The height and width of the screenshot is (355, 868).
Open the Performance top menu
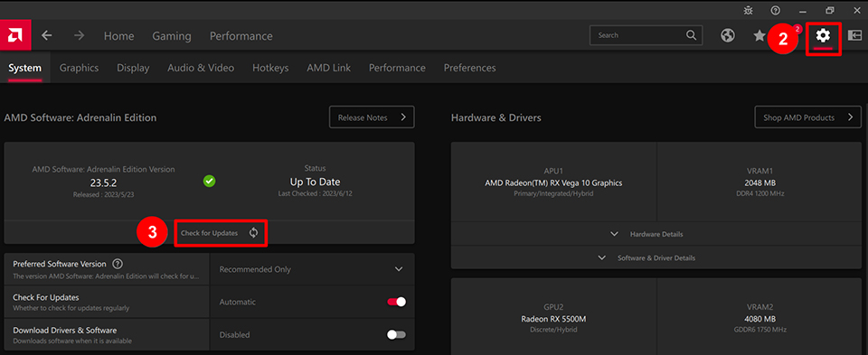click(241, 36)
